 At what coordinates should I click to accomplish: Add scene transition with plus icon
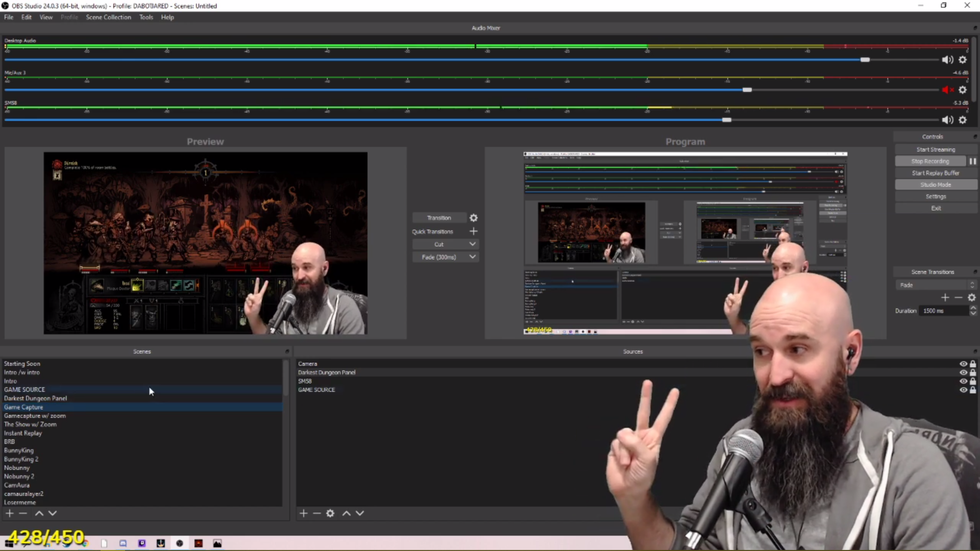945,297
